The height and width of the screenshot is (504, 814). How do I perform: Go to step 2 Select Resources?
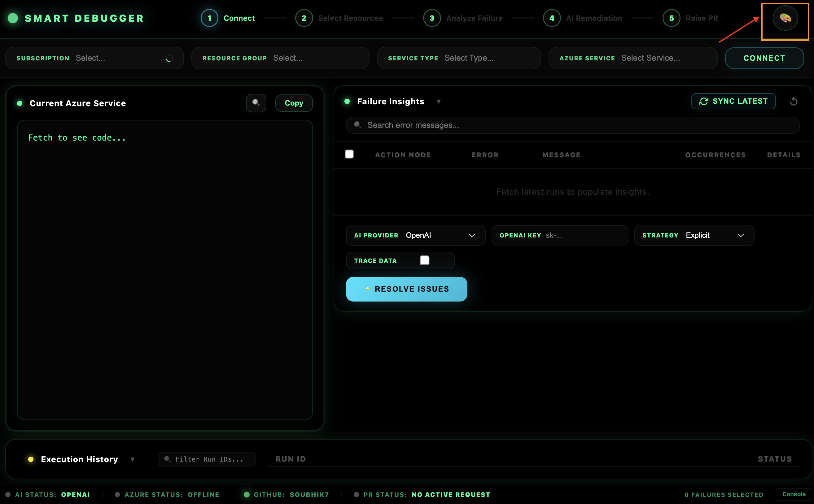click(x=339, y=18)
